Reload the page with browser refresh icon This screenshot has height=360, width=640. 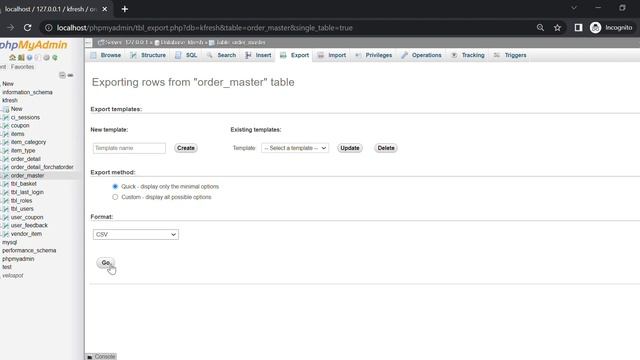point(27,28)
